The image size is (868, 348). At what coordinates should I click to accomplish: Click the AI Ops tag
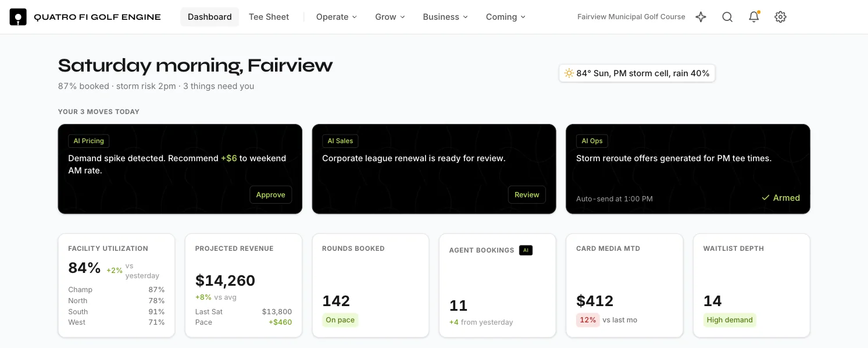click(592, 141)
